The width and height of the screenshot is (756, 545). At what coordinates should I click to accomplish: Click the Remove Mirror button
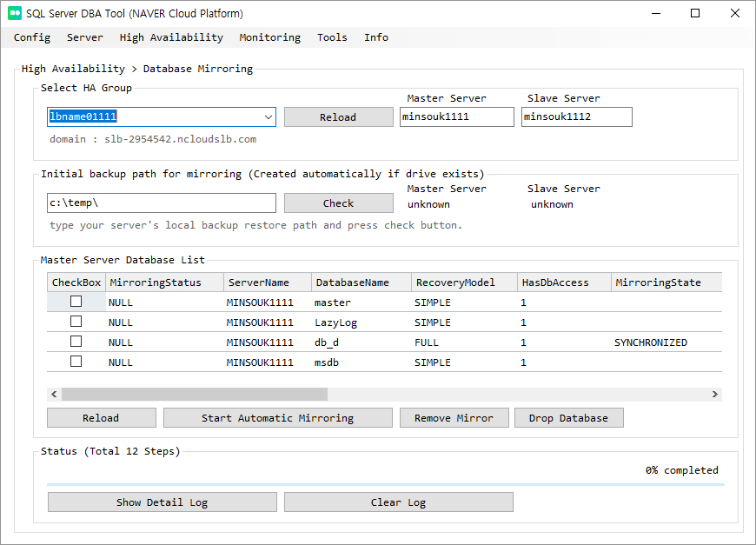(x=454, y=418)
